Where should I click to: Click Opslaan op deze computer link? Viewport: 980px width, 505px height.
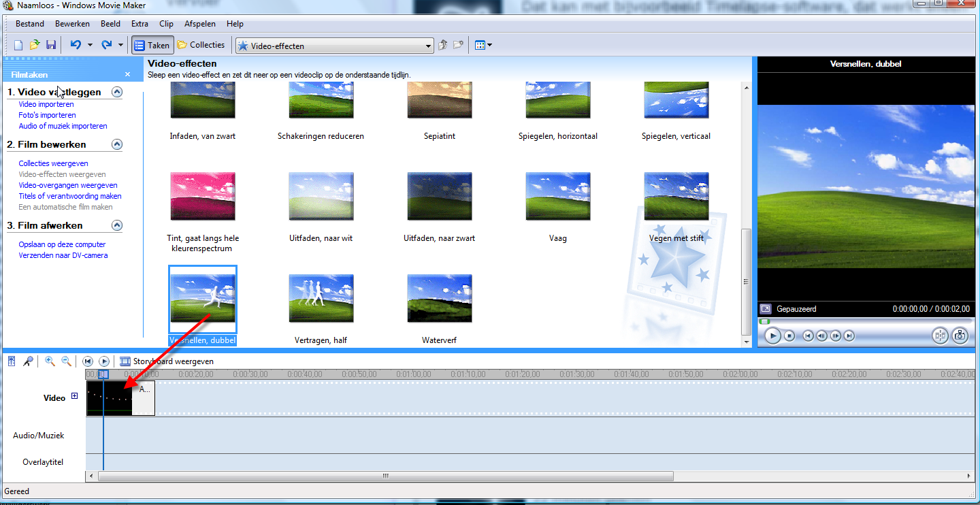[x=62, y=244]
